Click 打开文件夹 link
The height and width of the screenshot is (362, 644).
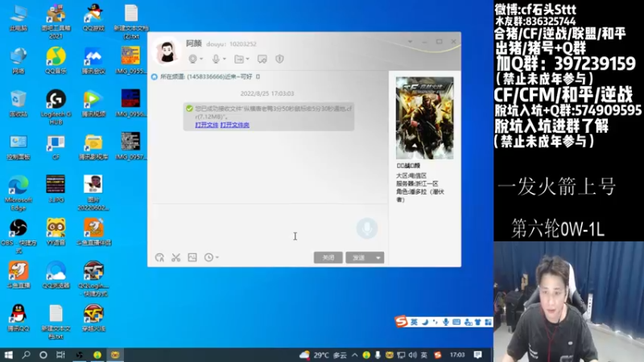[x=234, y=125]
